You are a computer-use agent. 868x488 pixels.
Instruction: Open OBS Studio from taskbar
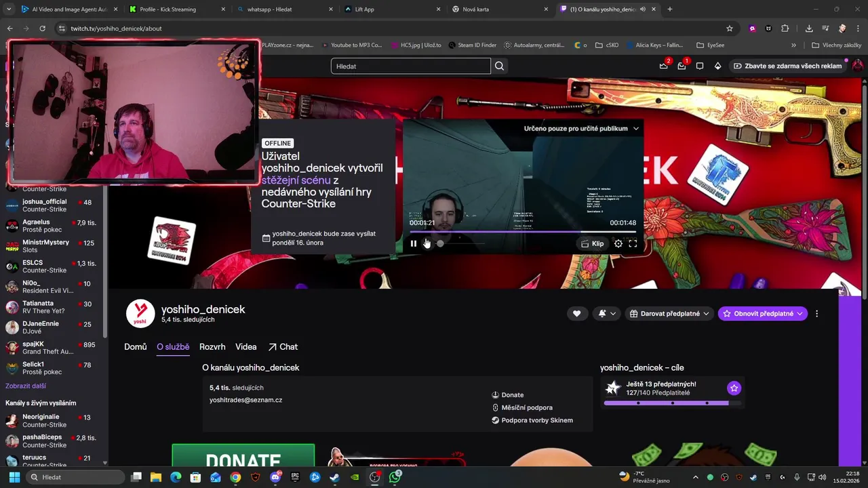374,477
